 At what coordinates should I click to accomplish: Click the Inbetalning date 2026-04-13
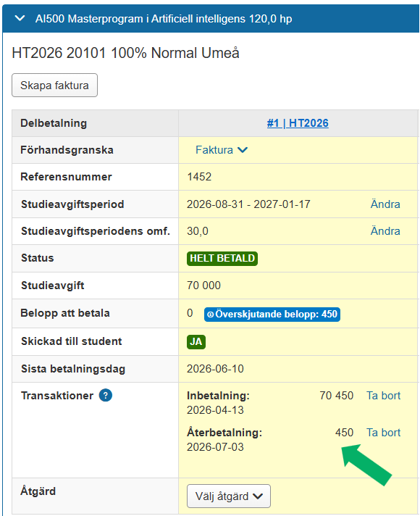215,410
